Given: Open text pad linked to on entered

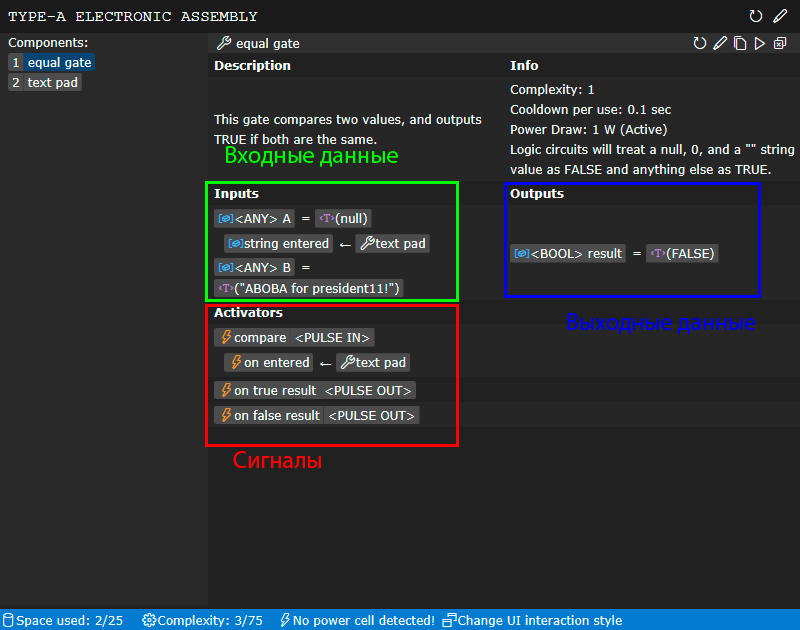Looking at the screenshot, I should coord(373,363).
